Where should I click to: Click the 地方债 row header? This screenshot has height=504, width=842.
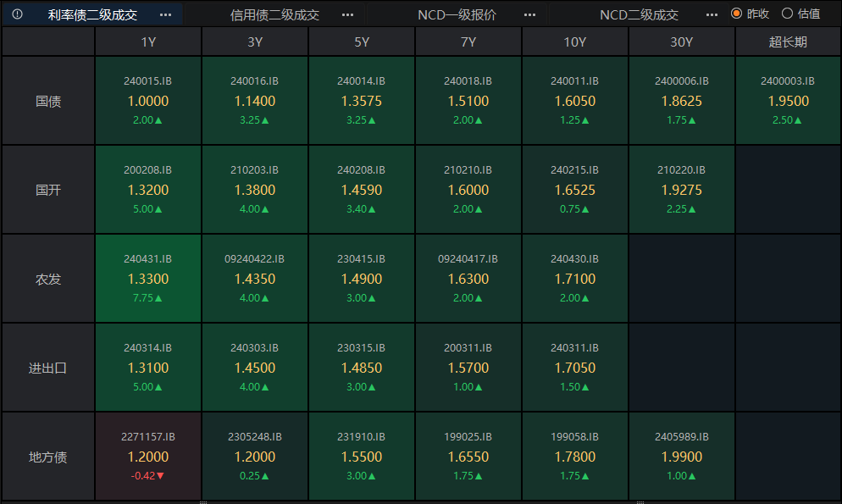(x=48, y=457)
